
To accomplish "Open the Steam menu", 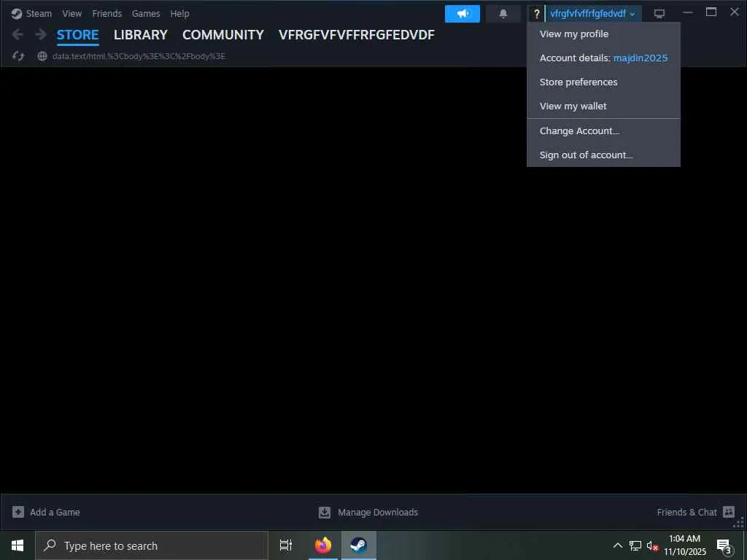I will coord(39,14).
